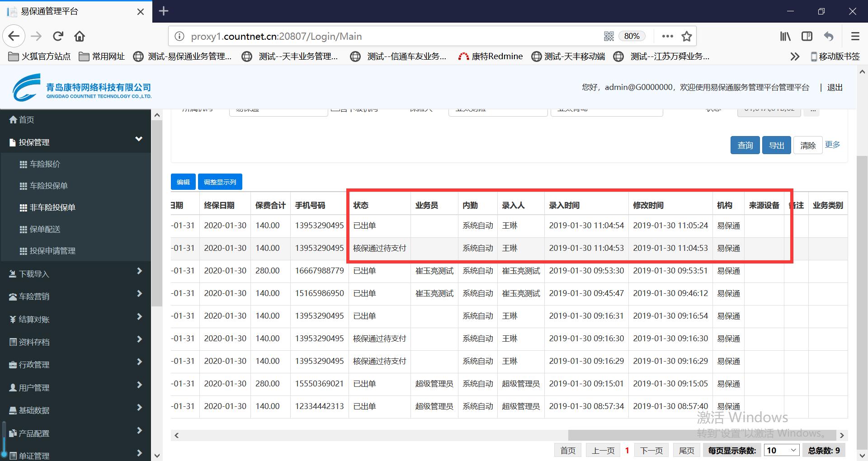Select 车险报价 in the sidebar
The width and height of the screenshot is (868, 461).
pyautogui.click(x=45, y=164)
